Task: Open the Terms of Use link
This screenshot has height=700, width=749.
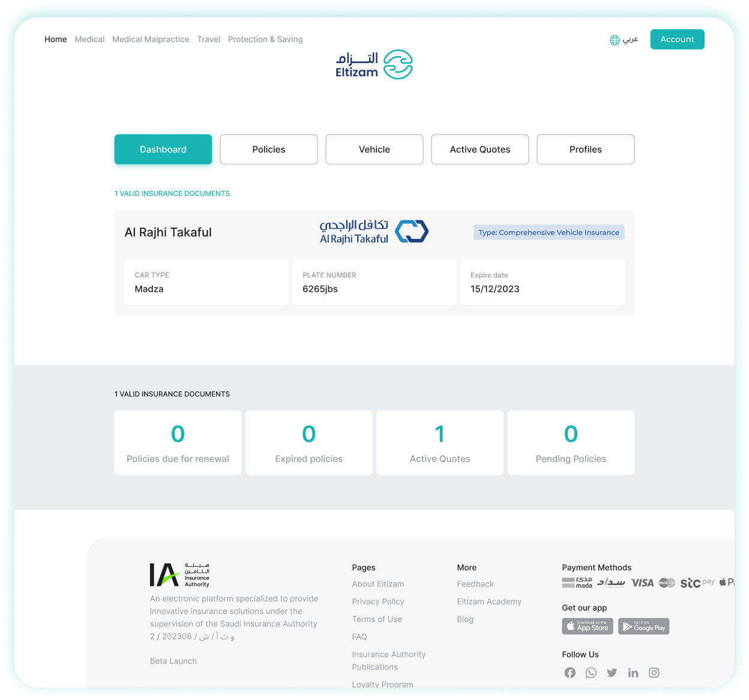Action: (377, 619)
